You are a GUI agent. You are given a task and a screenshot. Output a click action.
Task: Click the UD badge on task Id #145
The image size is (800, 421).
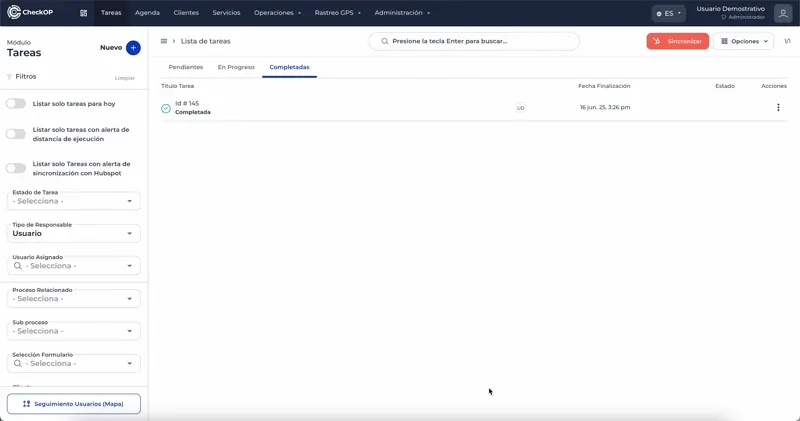[520, 108]
